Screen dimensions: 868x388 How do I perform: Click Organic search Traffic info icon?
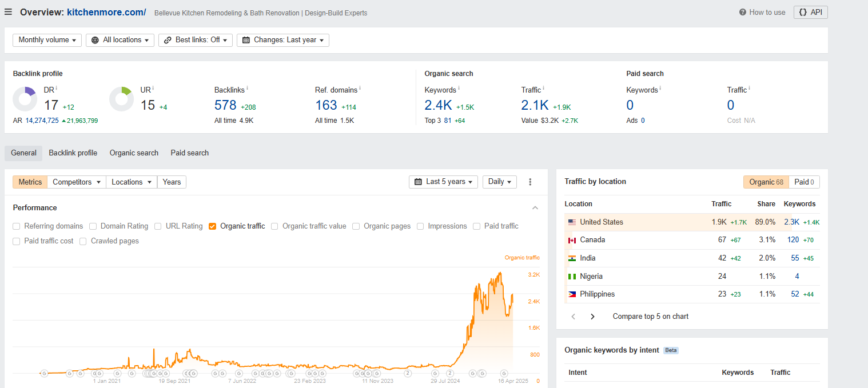(x=544, y=88)
